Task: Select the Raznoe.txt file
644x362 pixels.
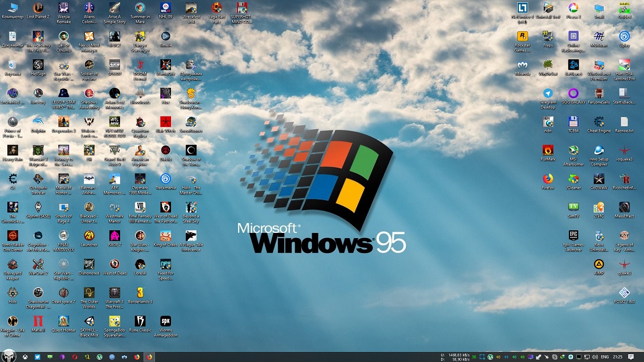Action: [x=624, y=125]
